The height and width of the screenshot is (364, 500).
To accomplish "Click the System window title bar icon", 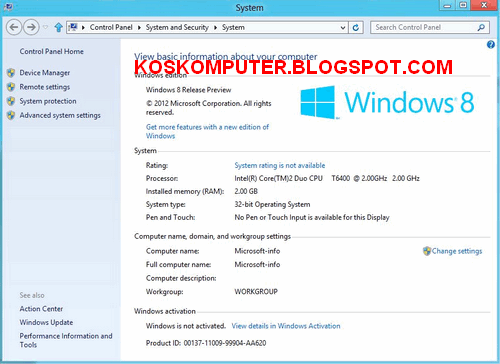I will [x=8, y=6].
